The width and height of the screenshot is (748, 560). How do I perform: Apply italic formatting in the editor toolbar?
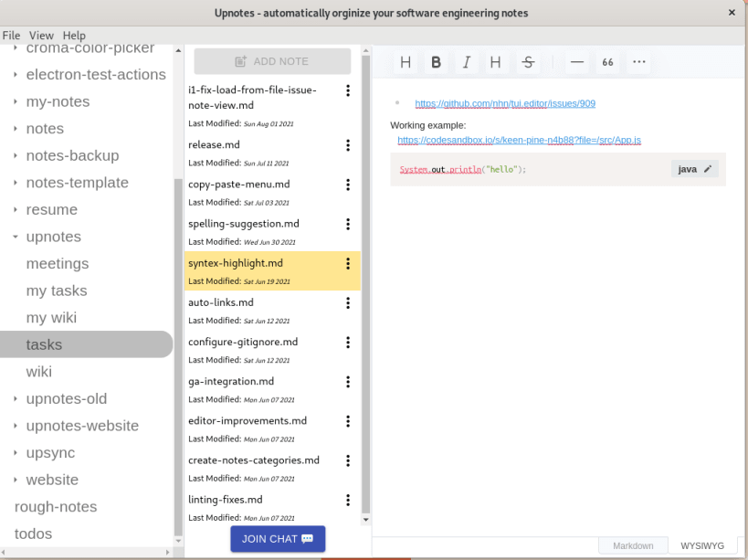click(x=466, y=62)
